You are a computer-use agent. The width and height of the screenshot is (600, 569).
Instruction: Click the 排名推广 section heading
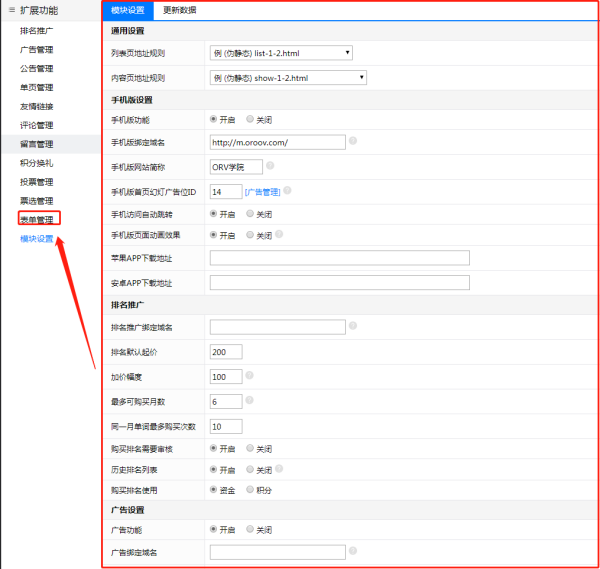click(127, 305)
